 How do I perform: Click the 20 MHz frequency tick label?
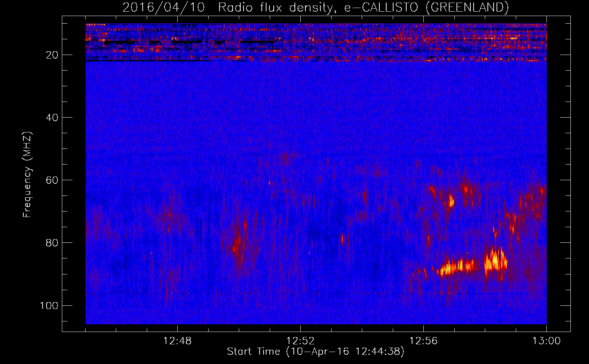tap(52, 55)
